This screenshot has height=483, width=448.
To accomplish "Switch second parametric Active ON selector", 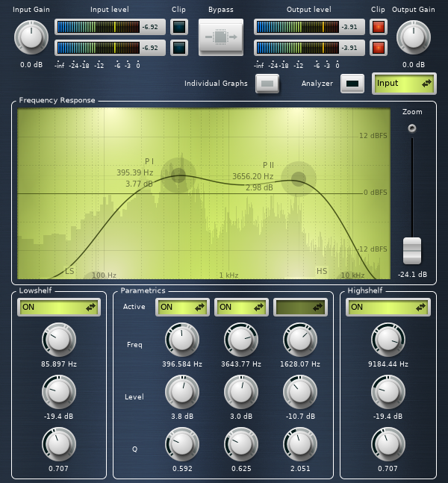I will (x=241, y=307).
